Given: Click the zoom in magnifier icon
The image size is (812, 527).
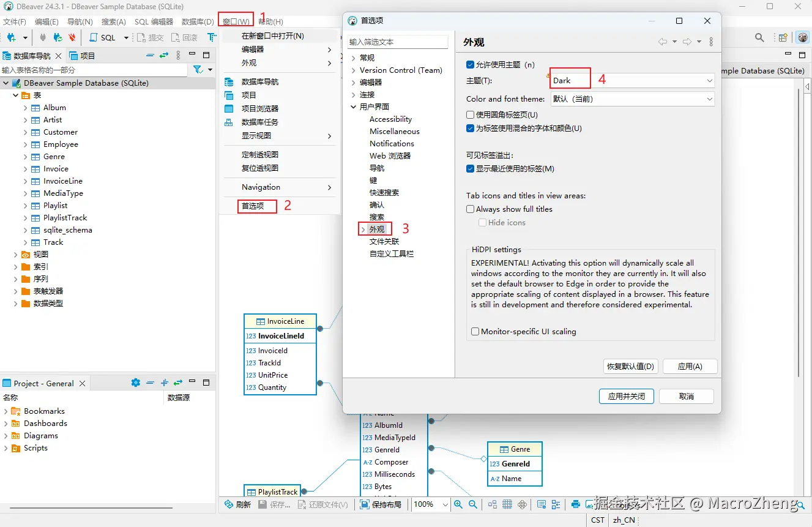Looking at the screenshot, I should (x=458, y=504).
